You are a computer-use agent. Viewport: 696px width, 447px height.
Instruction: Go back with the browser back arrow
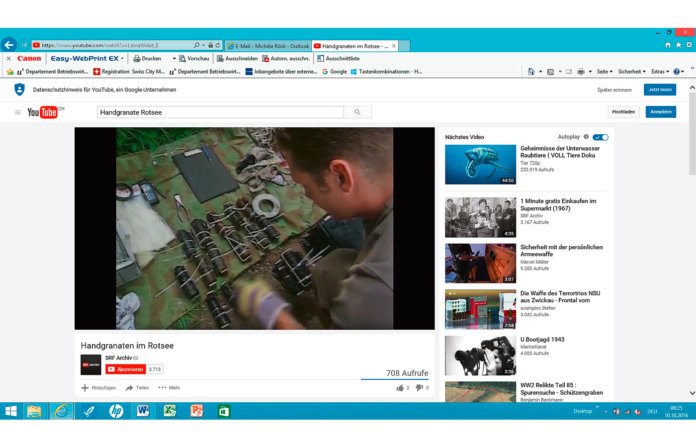coord(9,45)
